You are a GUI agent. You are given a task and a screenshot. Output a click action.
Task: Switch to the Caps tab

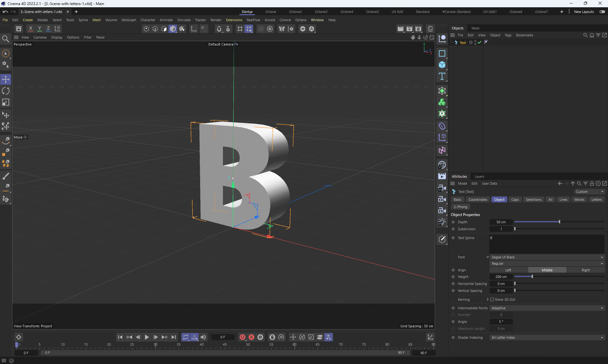pos(515,200)
